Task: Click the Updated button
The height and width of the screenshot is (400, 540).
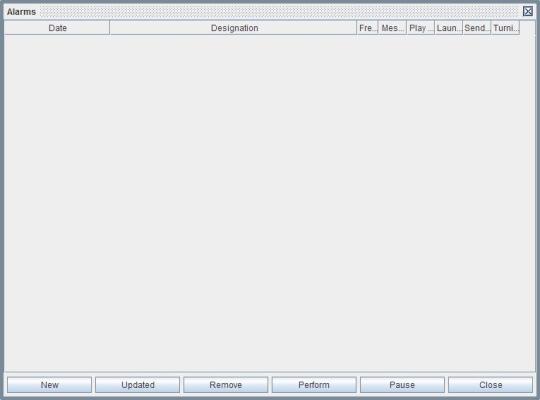Action: pyautogui.click(x=138, y=384)
